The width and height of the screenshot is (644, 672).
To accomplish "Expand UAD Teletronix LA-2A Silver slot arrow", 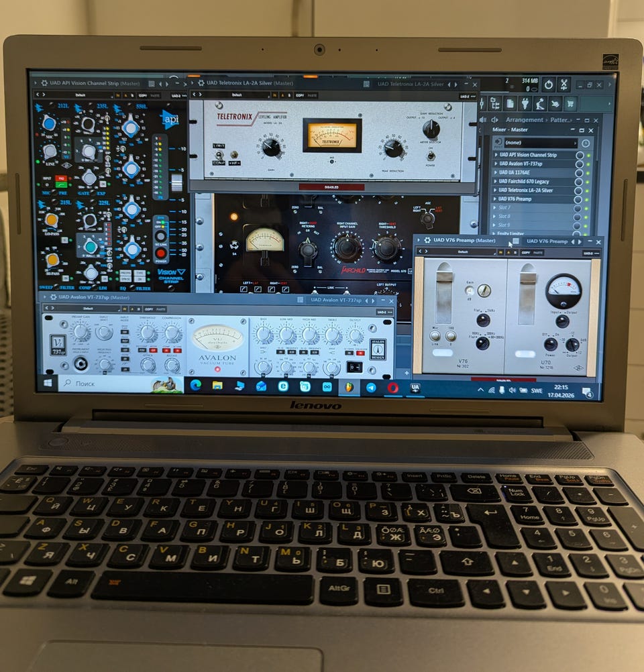I will (496, 190).
